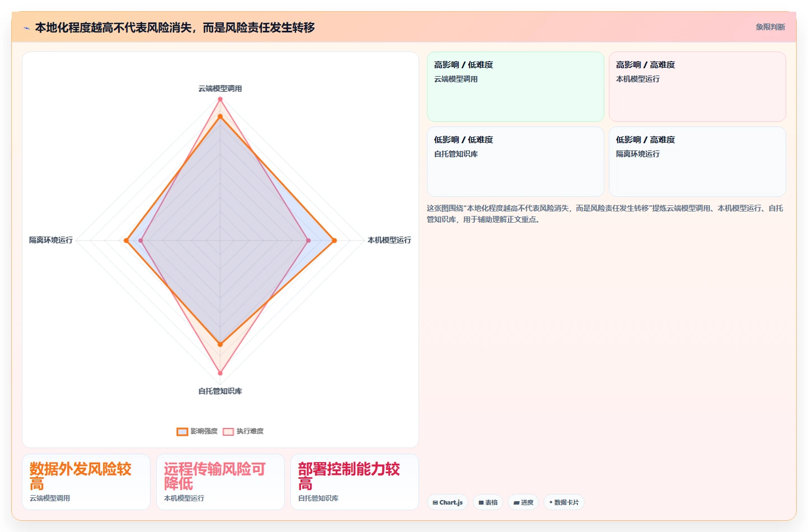This screenshot has width=808, height=532.
Task: Click the 隔离环境运行 radar axis label
Action: pos(51,240)
